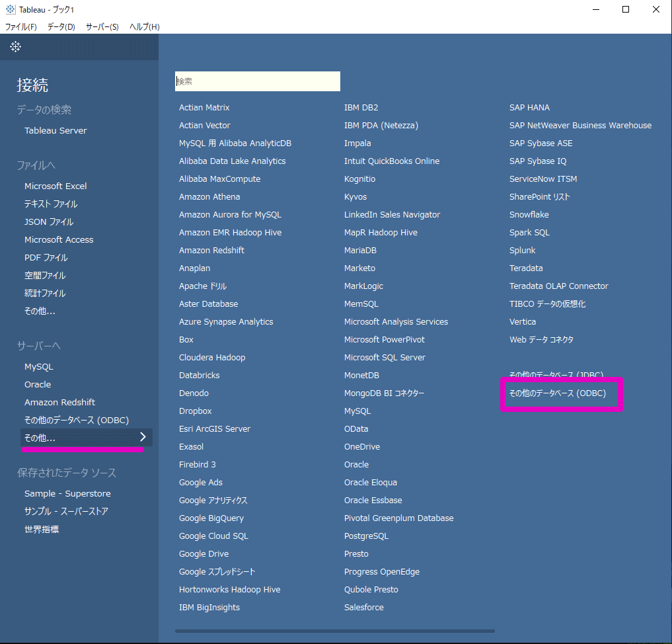Viewport: 672px width, 644px height.
Task: Expand the その他... server connectors chevron
Action: 143,437
